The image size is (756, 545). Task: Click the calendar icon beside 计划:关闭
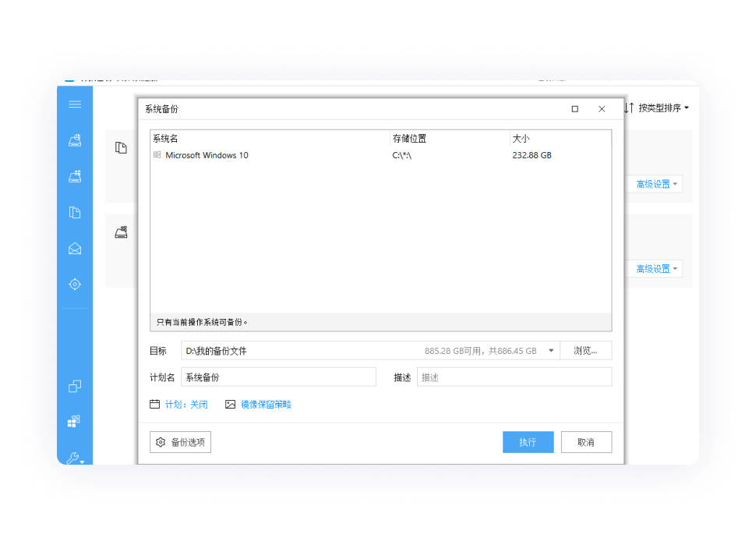pyautogui.click(x=155, y=405)
